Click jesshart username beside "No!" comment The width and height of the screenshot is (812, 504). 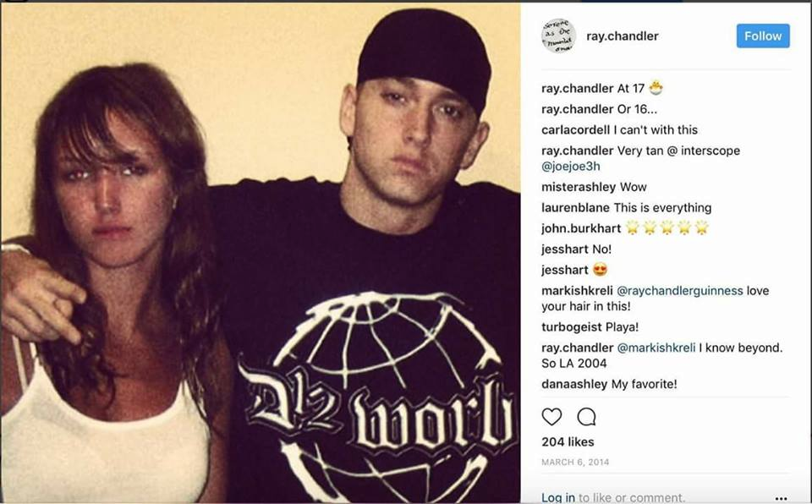click(x=564, y=249)
